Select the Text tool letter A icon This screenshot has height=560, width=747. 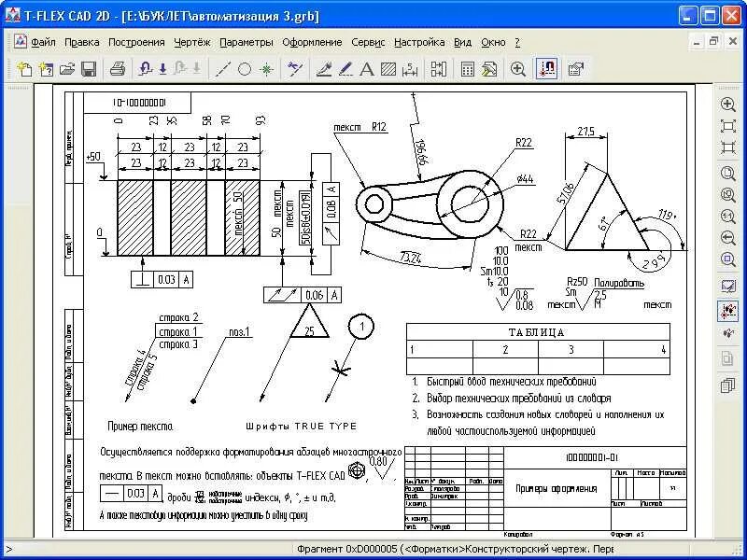pos(366,69)
